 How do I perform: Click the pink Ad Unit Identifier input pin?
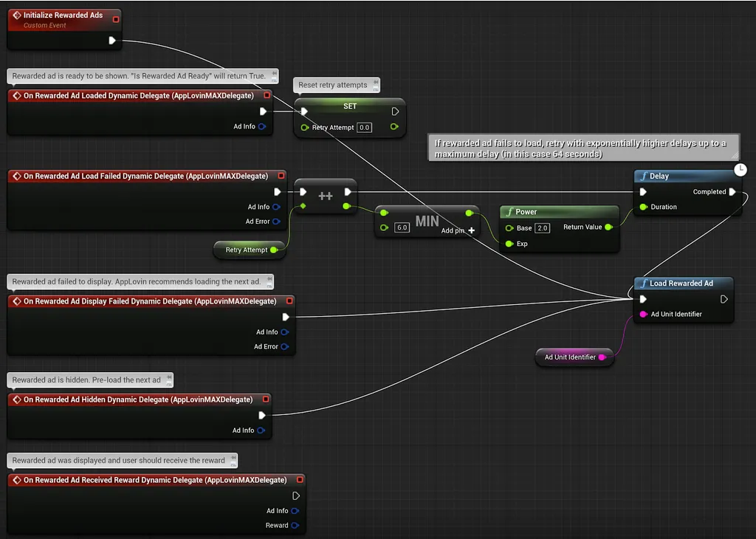pos(643,315)
